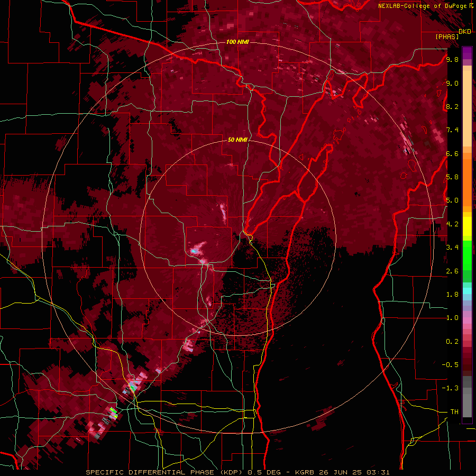476x476 pixels.
Task: Click the cyan band of the color bar
Action: (x=467, y=290)
